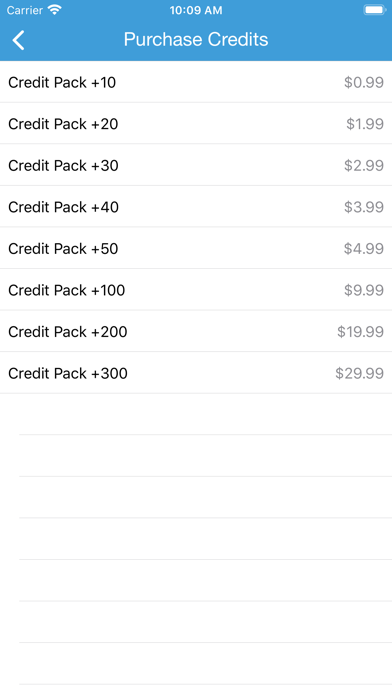
Task: Purchase Credit Pack +300
Action: click(196, 373)
